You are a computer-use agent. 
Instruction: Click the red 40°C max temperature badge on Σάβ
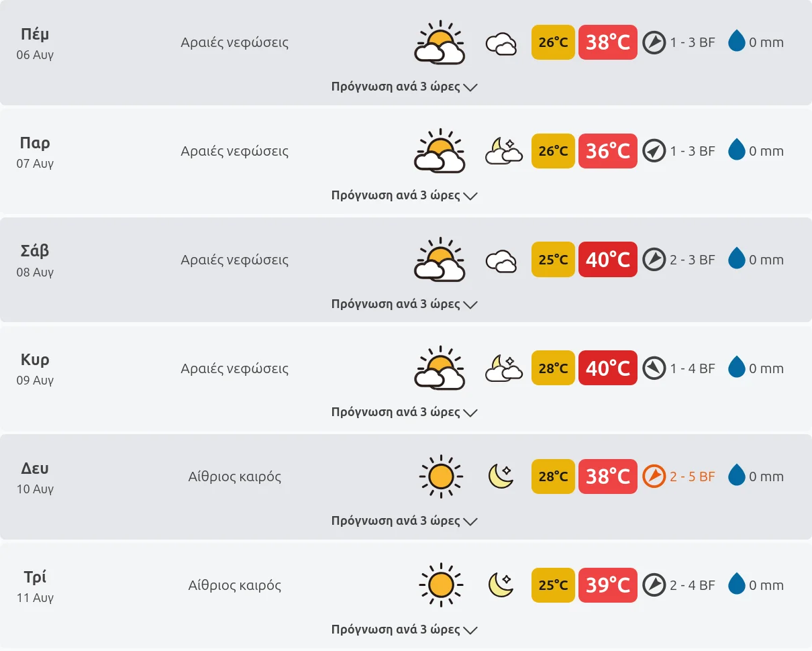click(608, 260)
